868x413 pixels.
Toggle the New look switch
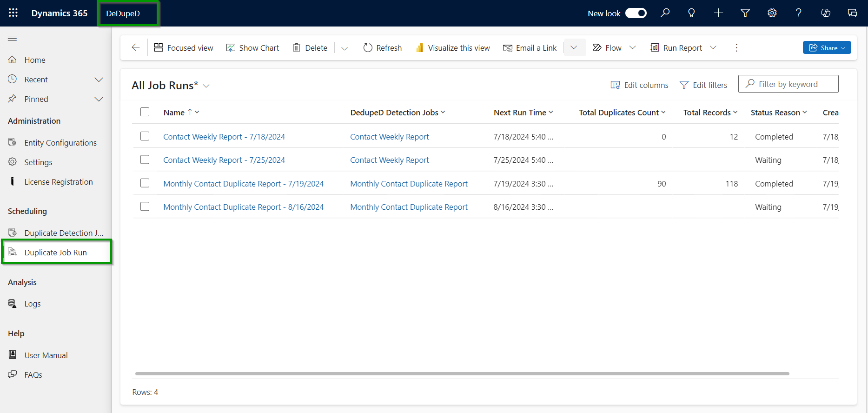(636, 13)
